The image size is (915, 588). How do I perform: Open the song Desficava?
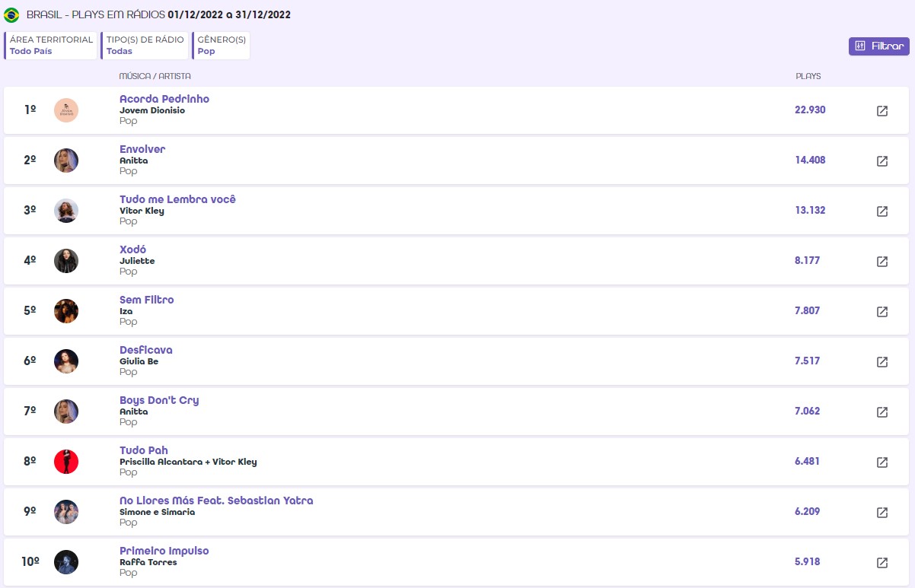[146, 350]
